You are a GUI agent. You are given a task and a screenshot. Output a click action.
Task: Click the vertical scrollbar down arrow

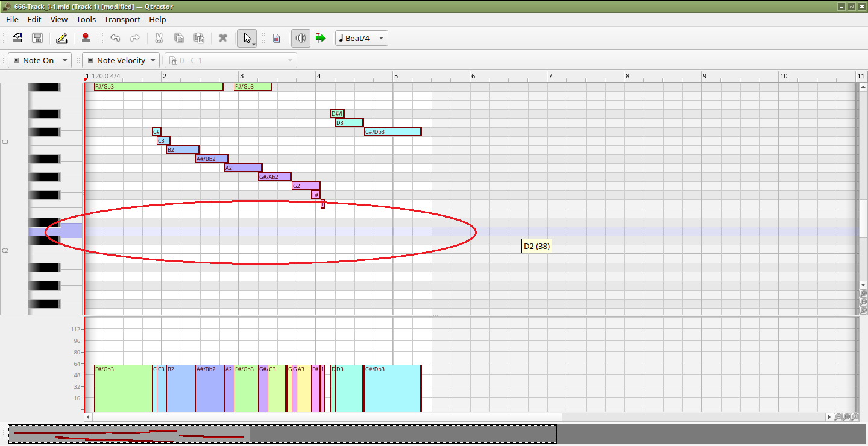pos(863,285)
